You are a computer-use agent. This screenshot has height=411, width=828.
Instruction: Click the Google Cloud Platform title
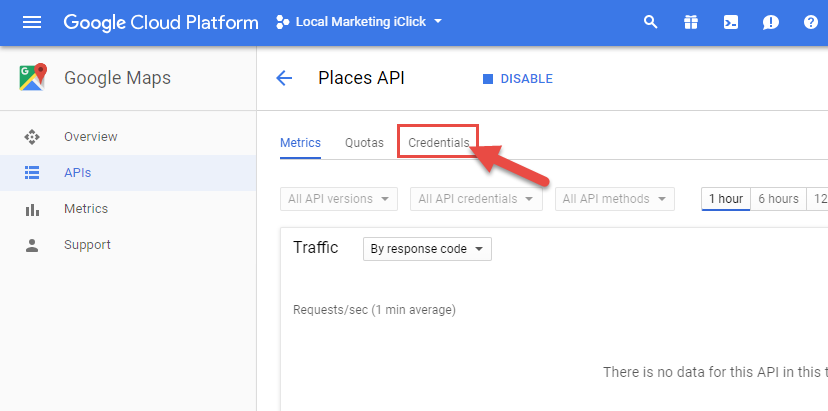[161, 23]
